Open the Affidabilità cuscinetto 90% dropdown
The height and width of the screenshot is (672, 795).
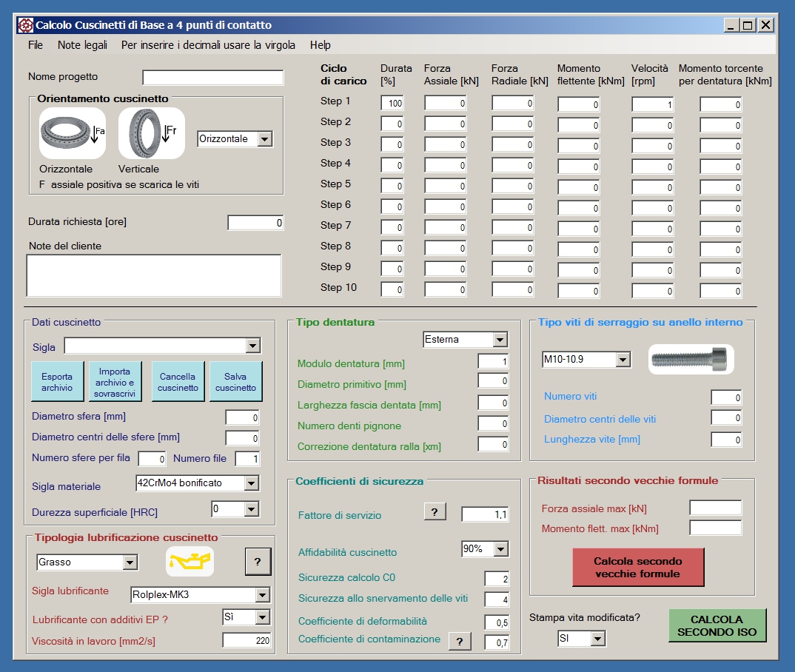tap(501, 549)
